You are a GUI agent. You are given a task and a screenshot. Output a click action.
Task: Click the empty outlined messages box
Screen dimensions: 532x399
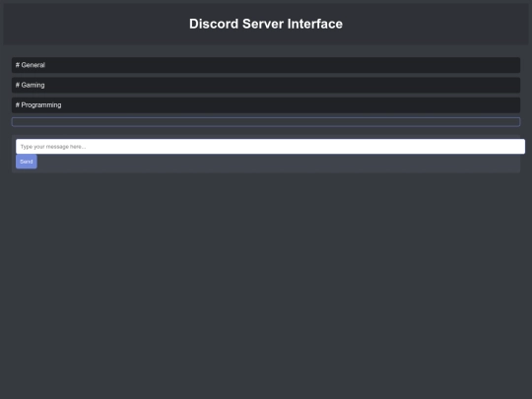point(266,122)
